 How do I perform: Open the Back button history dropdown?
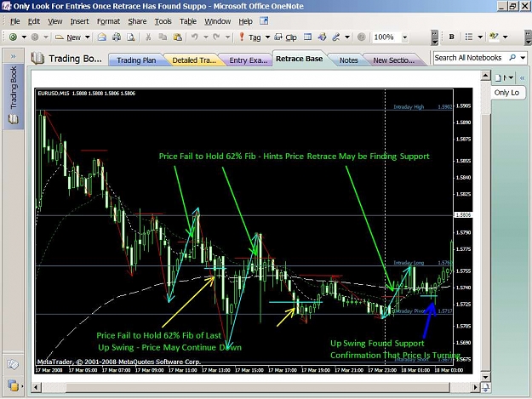(24, 37)
